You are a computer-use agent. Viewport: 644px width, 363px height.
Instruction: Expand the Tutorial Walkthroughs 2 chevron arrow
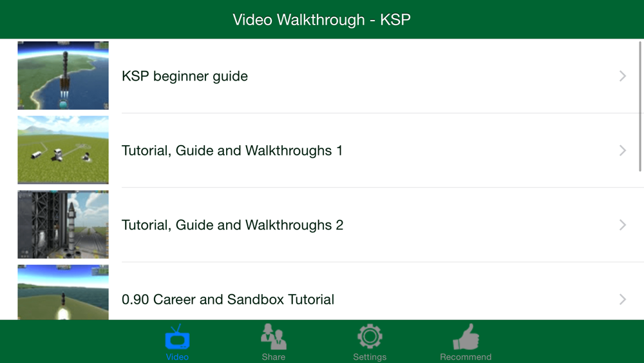(623, 225)
